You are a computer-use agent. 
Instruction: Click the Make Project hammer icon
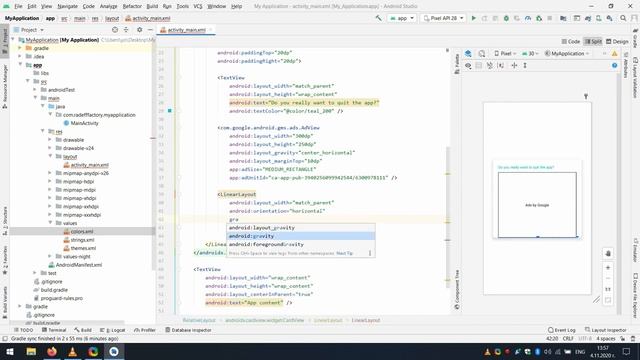point(378,18)
